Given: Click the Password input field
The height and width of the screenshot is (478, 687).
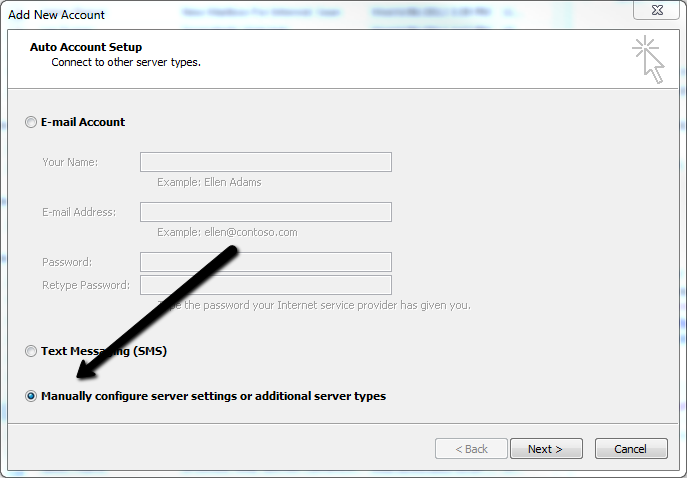Looking at the screenshot, I should click(x=265, y=262).
